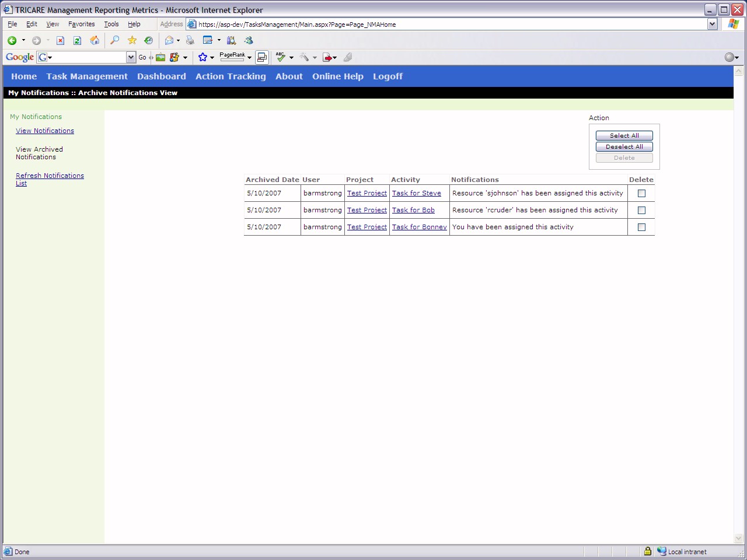Click the History icon in toolbar
The image size is (747, 560).
(149, 40)
